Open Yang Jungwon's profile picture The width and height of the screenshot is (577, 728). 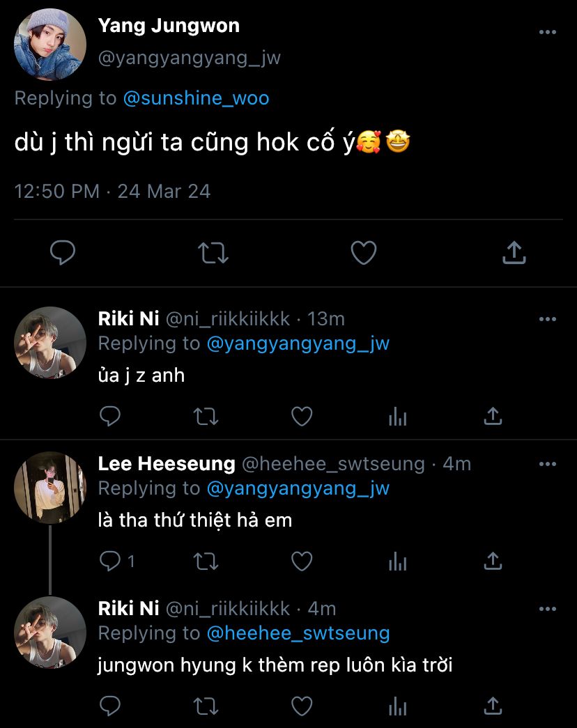pyautogui.click(x=50, y=45)
